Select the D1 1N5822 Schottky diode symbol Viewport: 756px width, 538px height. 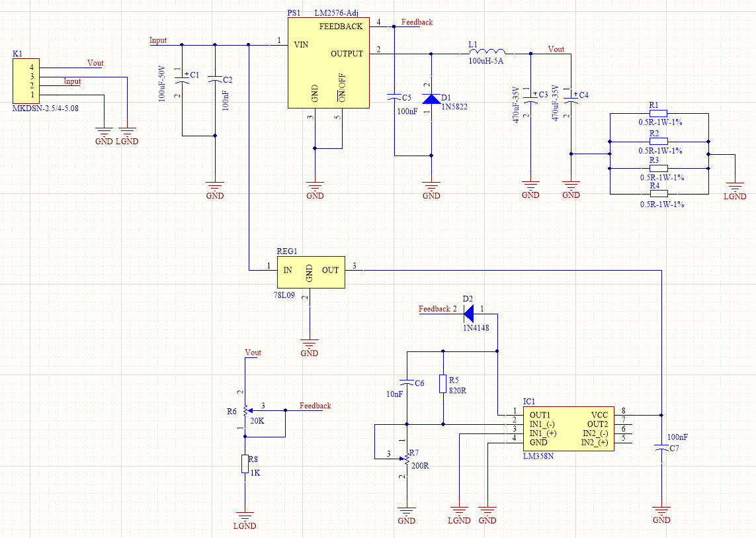(x=431, y=99)
